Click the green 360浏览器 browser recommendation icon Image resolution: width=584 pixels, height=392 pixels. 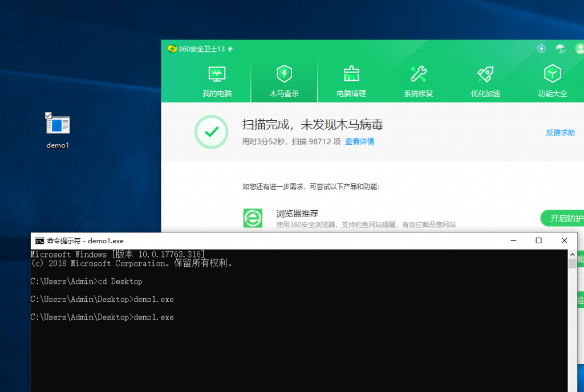[253, 218]
